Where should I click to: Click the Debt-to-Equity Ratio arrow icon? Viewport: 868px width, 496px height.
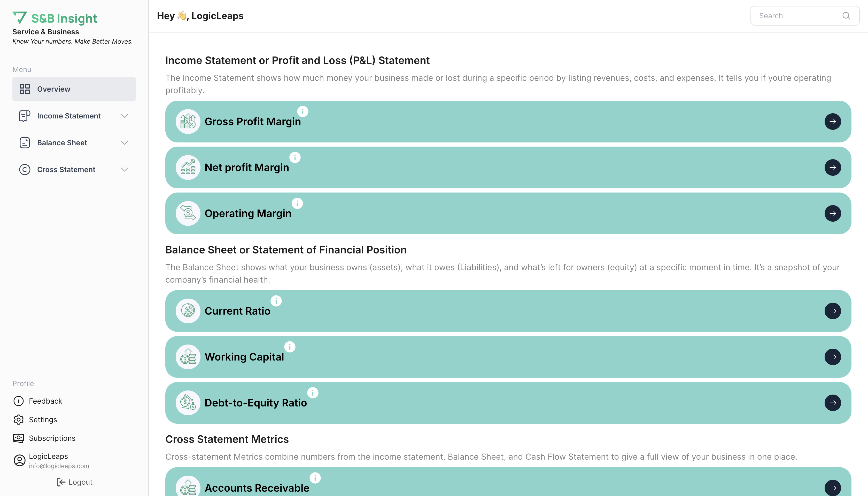click(x=833, y=403)
